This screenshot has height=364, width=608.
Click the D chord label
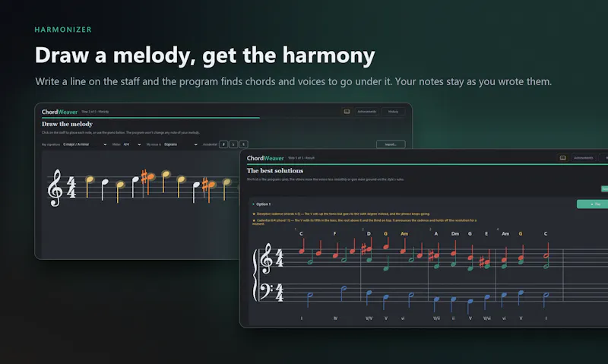369,234
